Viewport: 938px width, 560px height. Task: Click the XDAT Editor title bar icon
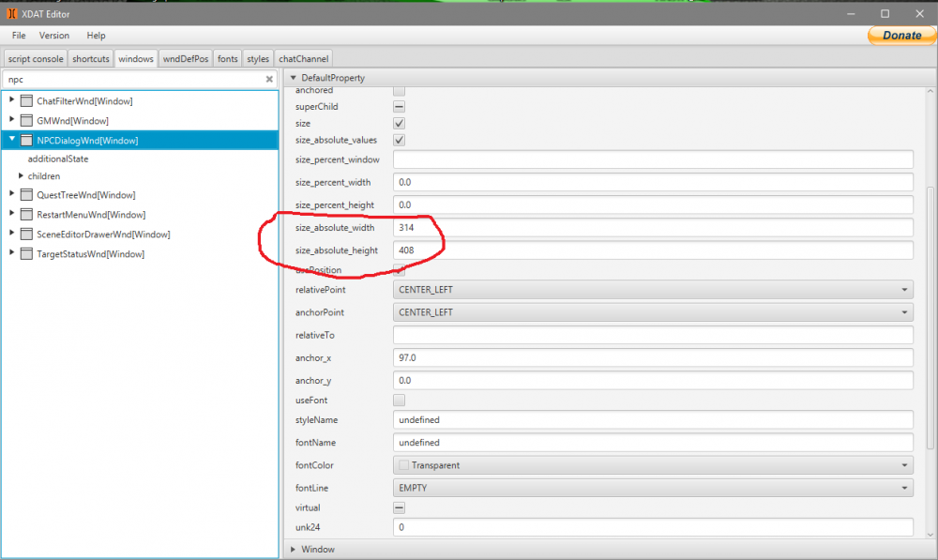point(11,13)
